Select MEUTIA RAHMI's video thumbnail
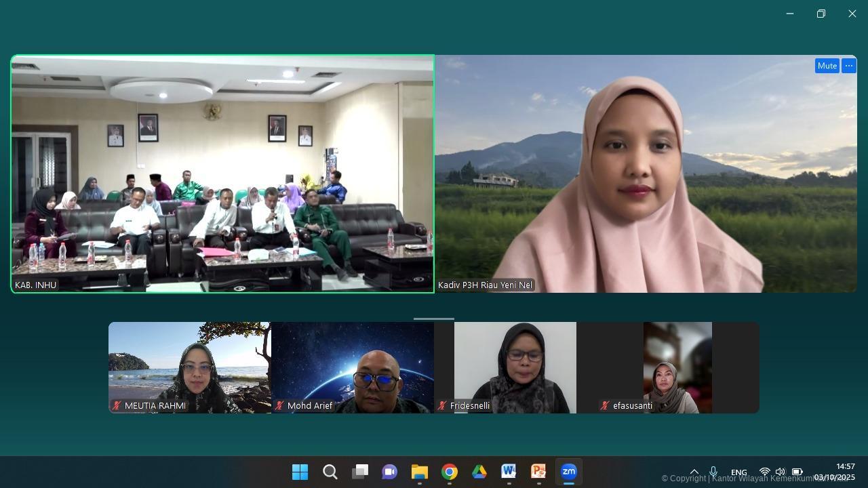The image size is (868, 488). 190,367
